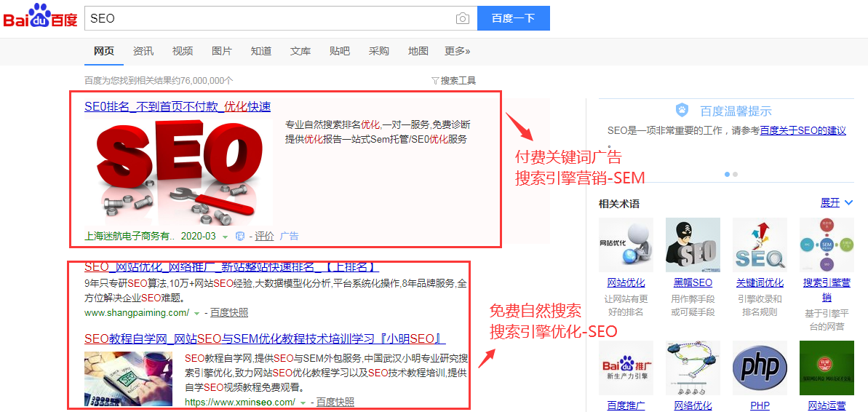This screenshot has height=412, width=868.
Task: Open SEO_网站优化_网络推广 result title
Action: click(231, 267)
